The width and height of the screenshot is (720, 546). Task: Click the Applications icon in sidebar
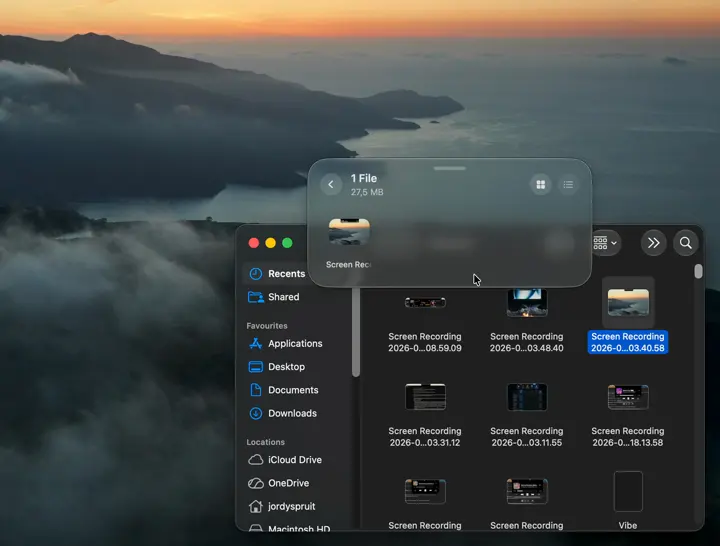(256, 343)
